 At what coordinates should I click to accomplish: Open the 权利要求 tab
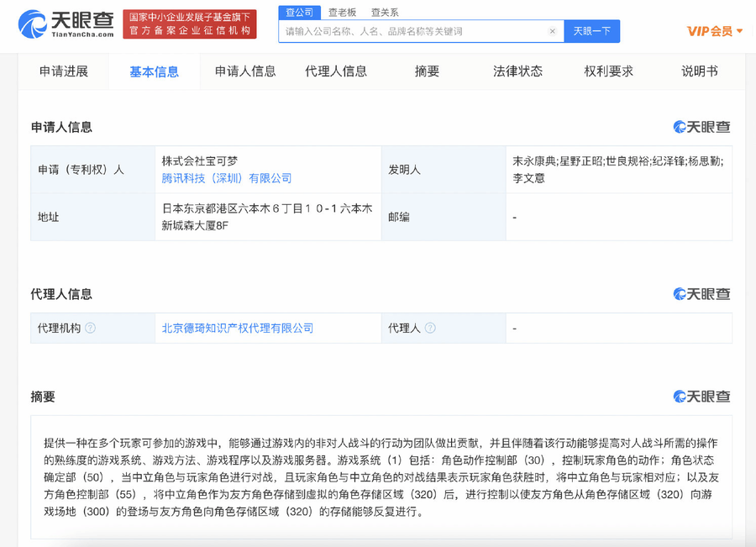coord(606,72)
